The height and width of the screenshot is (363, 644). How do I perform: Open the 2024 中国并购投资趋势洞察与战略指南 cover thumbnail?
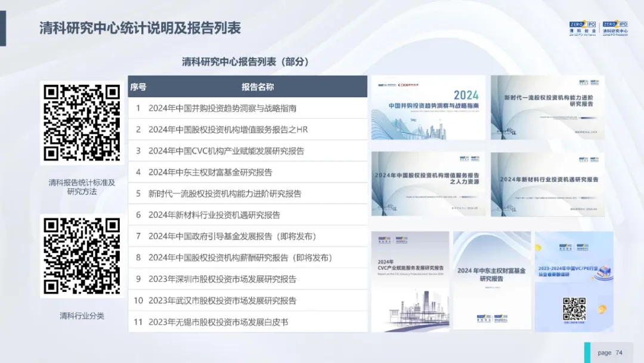coord(428,107)
